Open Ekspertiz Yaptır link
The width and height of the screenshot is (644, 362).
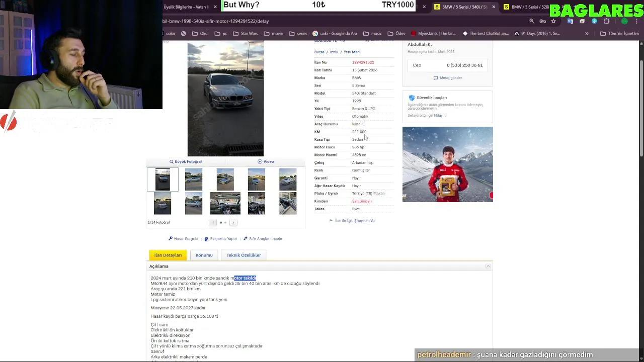(x=221, y=239)
